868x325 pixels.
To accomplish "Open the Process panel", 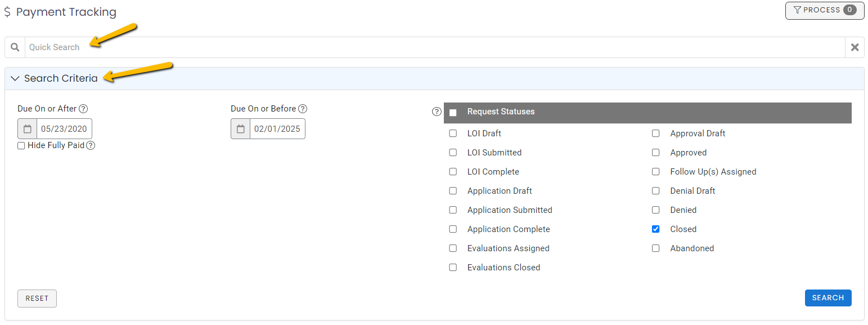I will (x=824, y=10).
